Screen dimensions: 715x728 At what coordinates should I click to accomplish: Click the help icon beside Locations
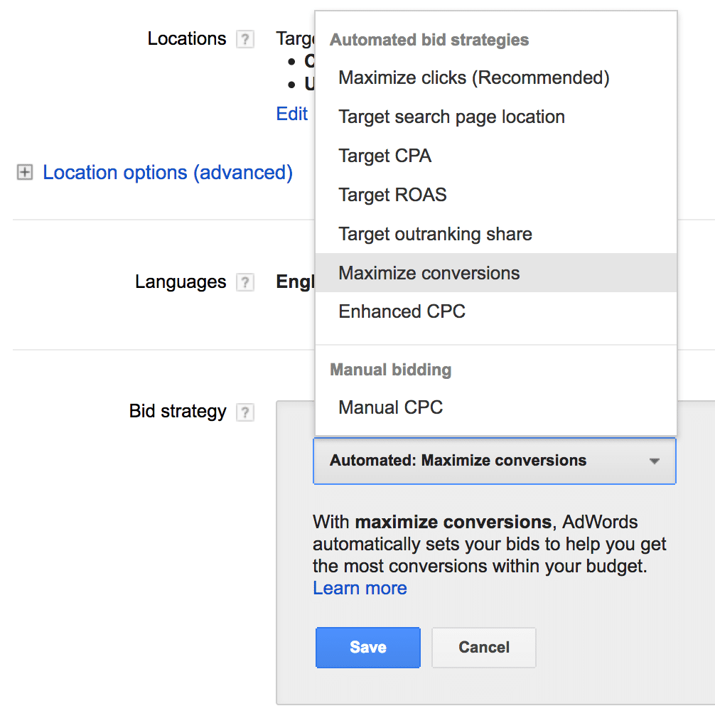point(244,39)
